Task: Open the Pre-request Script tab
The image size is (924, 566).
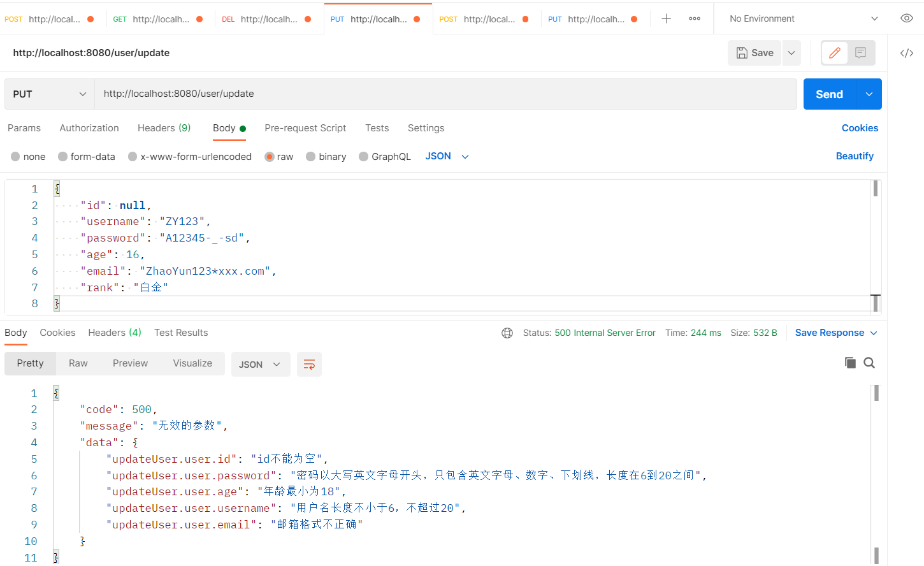Action: coord(305,128)
